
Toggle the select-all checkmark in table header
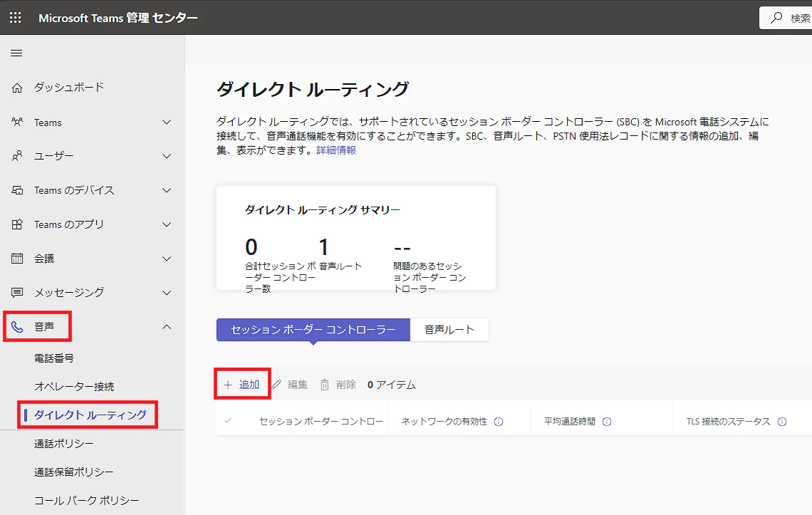pos(228,421)
